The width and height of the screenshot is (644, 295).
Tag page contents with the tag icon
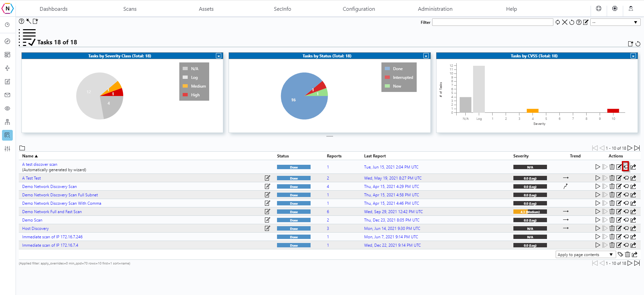(620, 254)
